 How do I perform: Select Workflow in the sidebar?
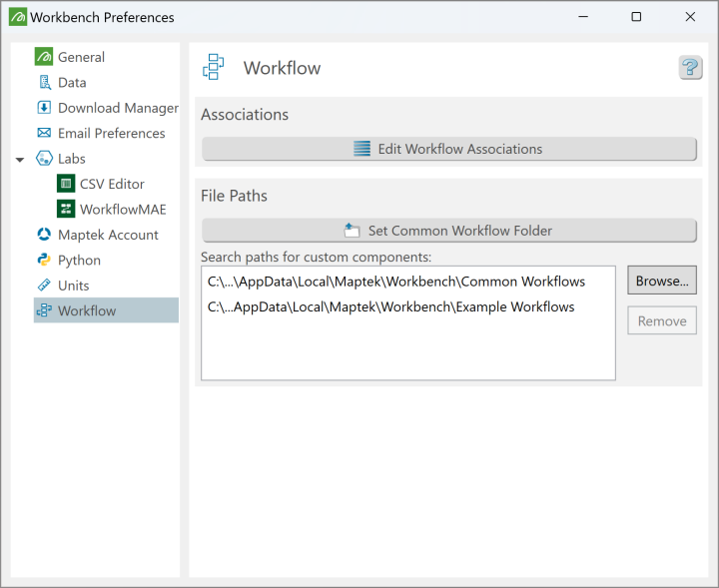point(86,310)
